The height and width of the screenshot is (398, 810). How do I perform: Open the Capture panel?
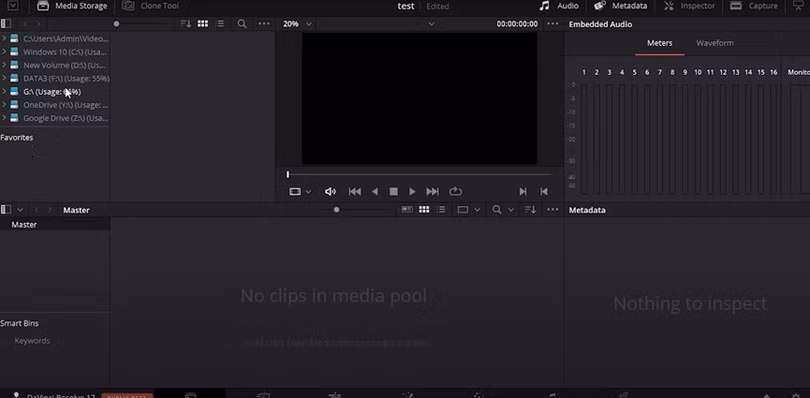click(754, 6)
